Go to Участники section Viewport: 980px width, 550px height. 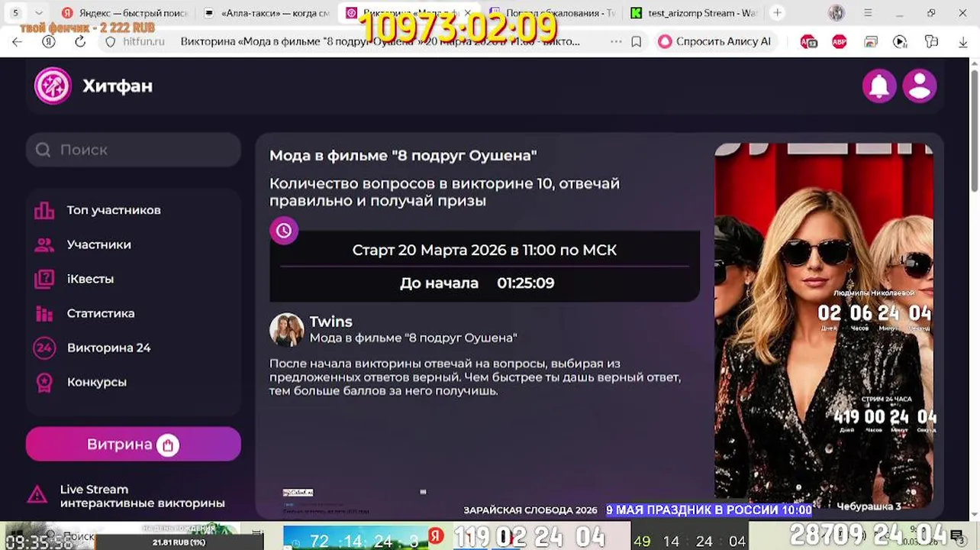click(99, 244)
